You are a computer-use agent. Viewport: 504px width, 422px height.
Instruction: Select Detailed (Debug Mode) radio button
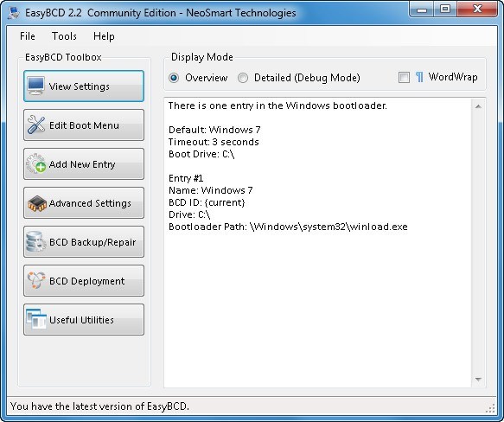pyautogui.click(x=243, y=78)
